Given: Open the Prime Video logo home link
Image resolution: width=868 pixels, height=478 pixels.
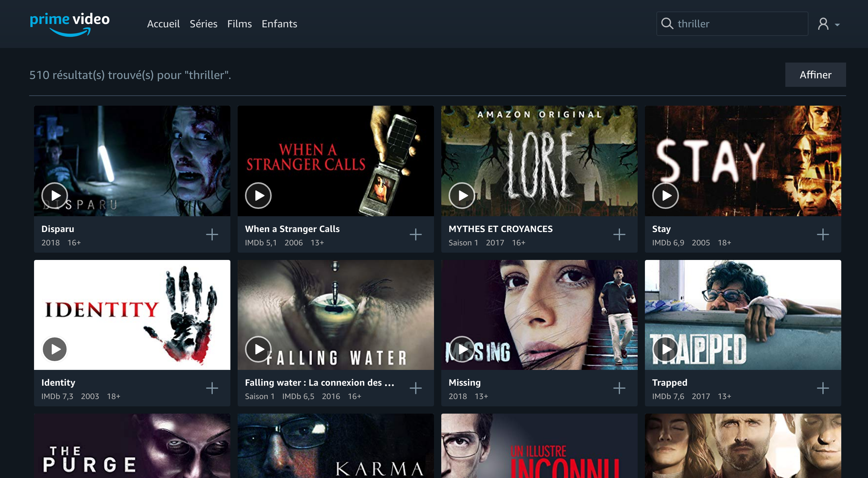Looking at the screenshot, I should click(x=70, y=24).
